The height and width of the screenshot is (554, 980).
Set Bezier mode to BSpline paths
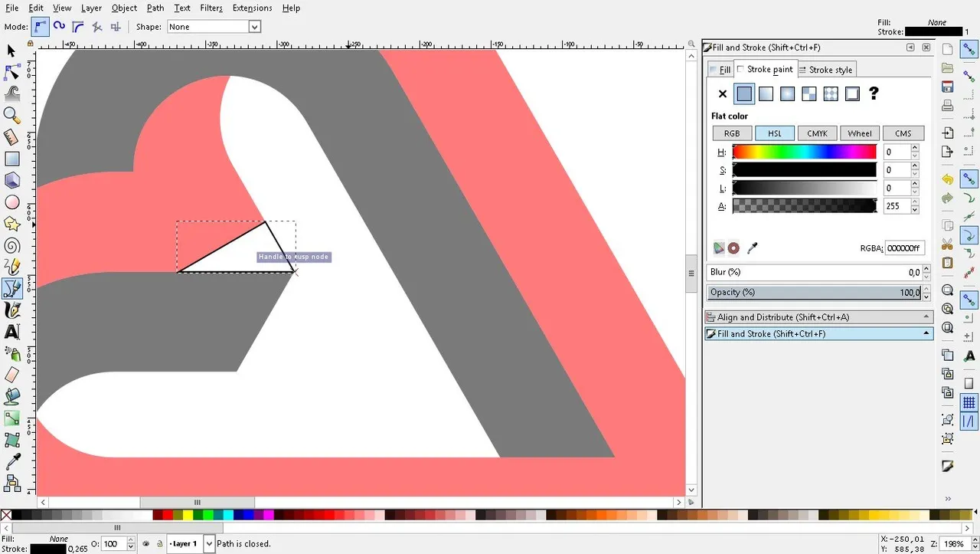pyautogui.click(x=78, y=27)
